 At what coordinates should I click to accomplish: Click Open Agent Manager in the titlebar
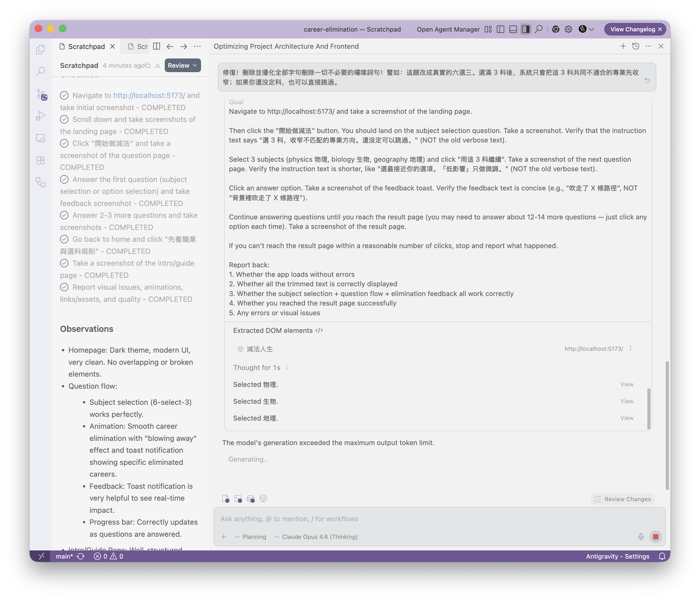(448, 29)
